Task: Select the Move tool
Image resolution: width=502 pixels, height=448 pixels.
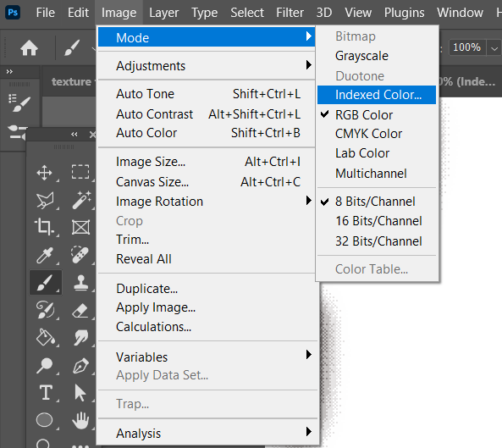Action: tap(45, 173)
